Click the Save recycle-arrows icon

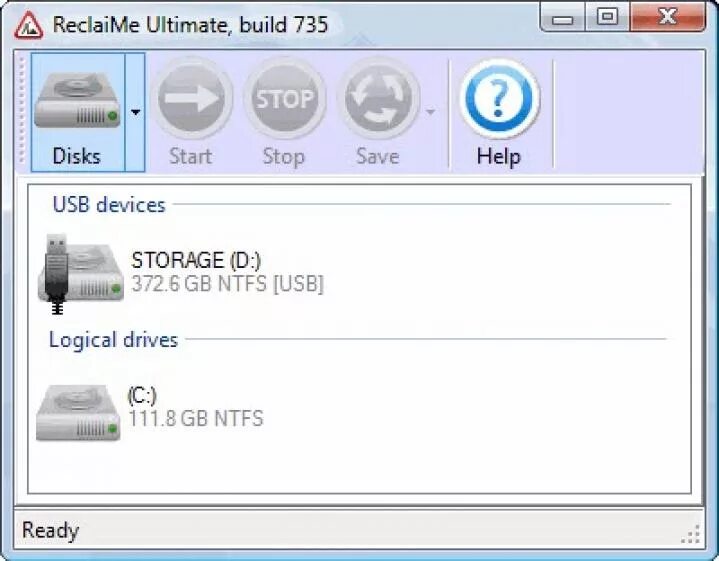point(379,99)
